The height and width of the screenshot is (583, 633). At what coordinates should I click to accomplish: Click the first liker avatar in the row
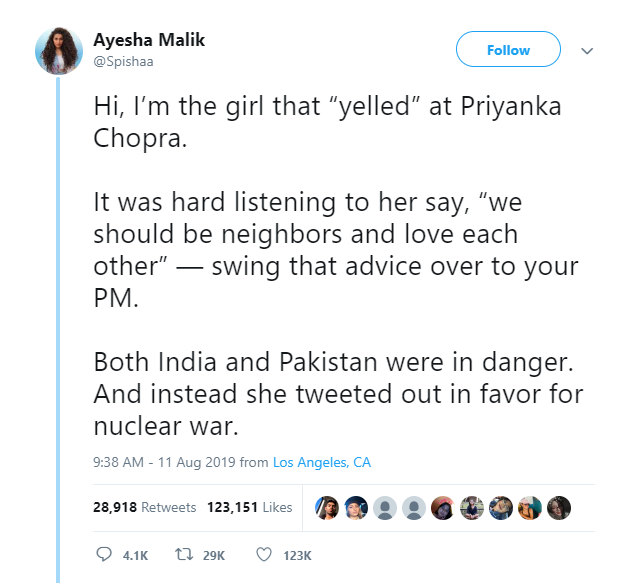click(327, 507)
